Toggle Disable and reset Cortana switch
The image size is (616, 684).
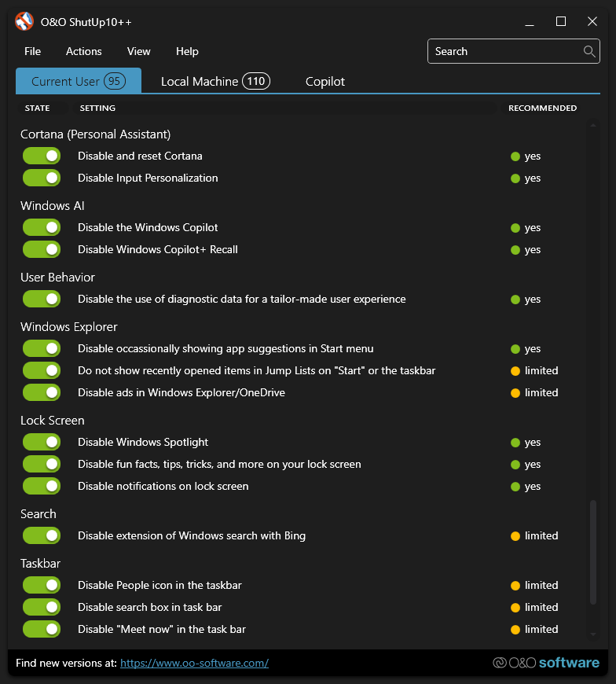(x=42, y=156)
